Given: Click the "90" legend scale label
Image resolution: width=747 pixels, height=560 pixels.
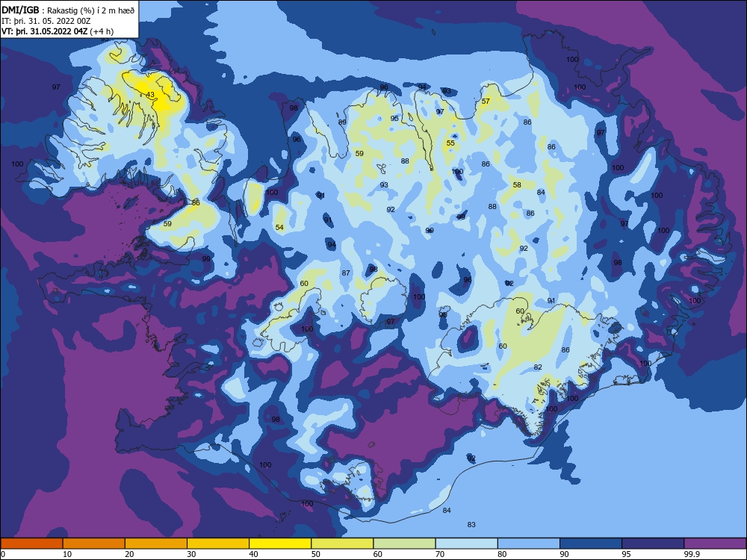Looking at the screenshot, I should click(564, 554).
